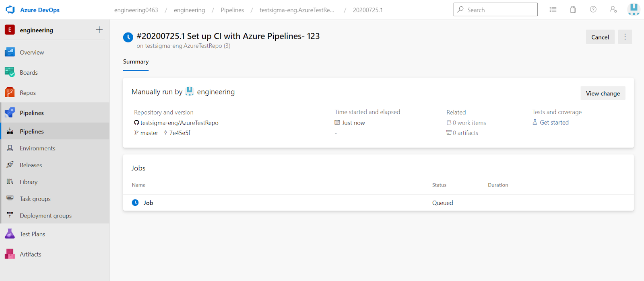The image size is (644, 281).
Task: Open commit 7e45e5f link
Action: 180,133
